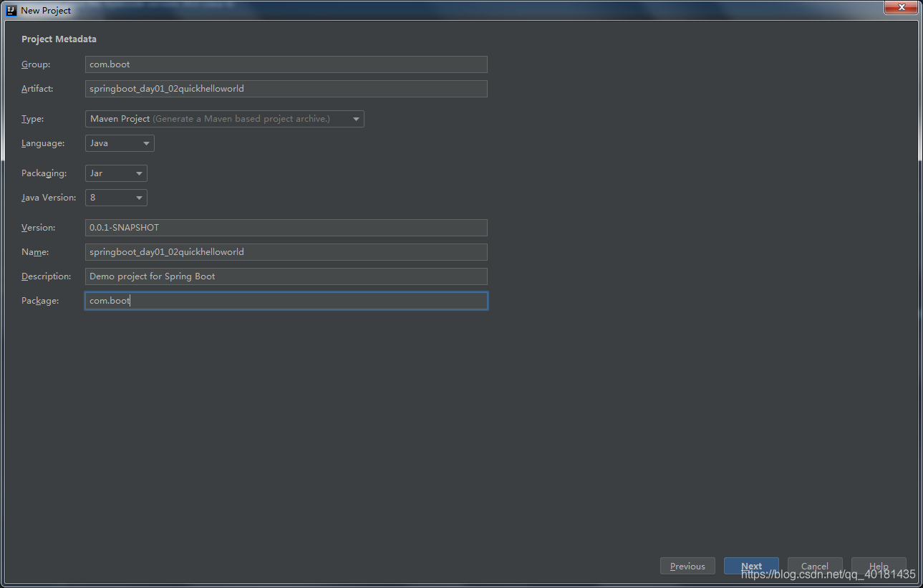Click the Packaging label
Screen dimensions: 923x588
(x=44, y=173)
